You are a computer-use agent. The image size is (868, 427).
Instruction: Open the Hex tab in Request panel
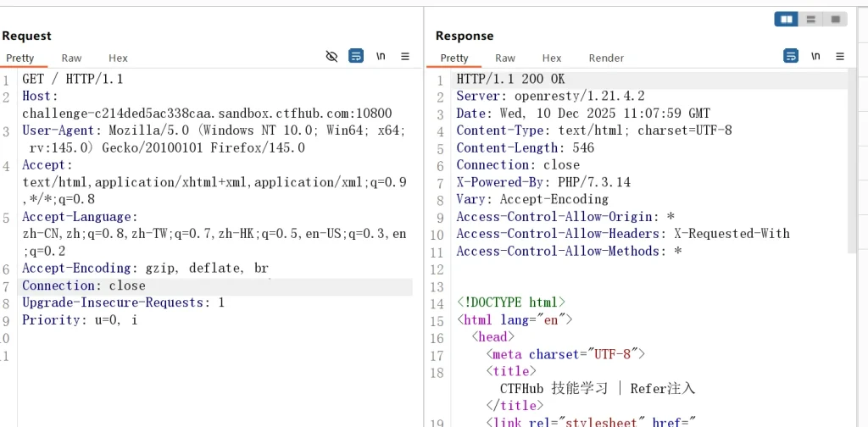tap(118, 58)
